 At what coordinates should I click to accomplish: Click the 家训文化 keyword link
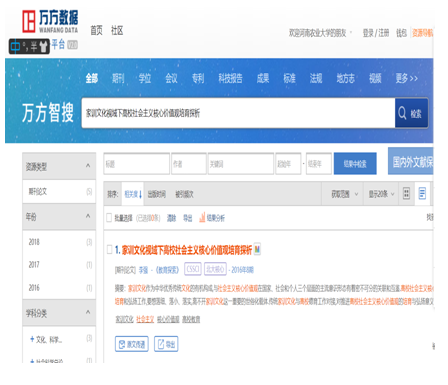click(x=125, y=319)
